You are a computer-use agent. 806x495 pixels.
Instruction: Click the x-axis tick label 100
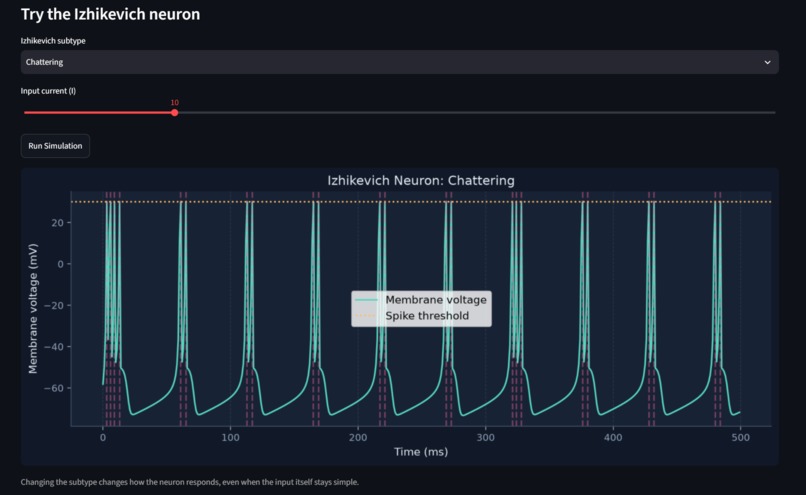[230, 437]
